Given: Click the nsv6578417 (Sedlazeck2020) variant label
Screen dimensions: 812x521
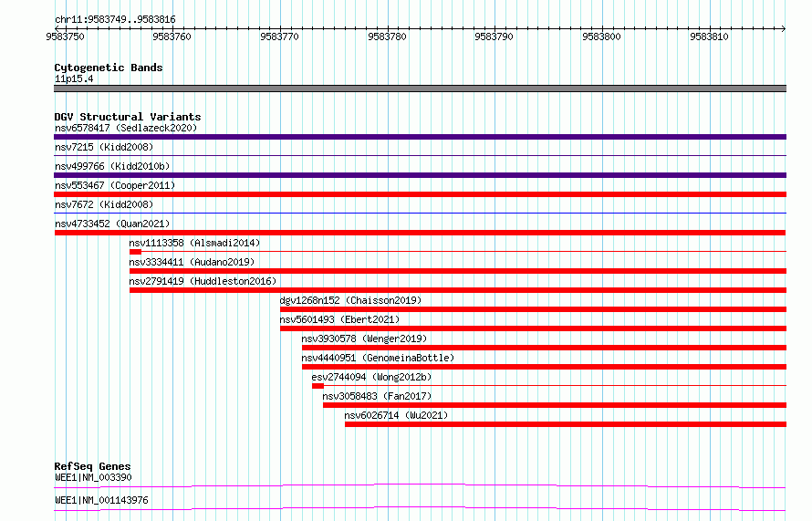Looking at the screenshot, I should point(126,128).
